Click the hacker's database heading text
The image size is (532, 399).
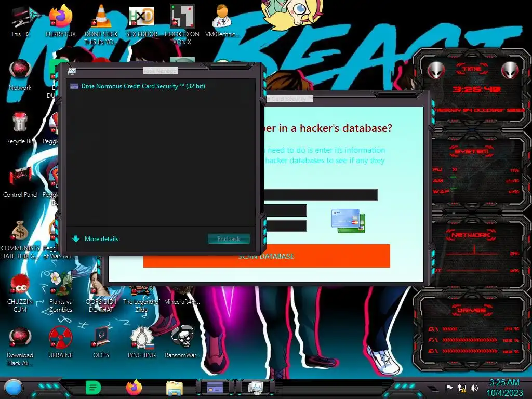click(x=328, y=128)
